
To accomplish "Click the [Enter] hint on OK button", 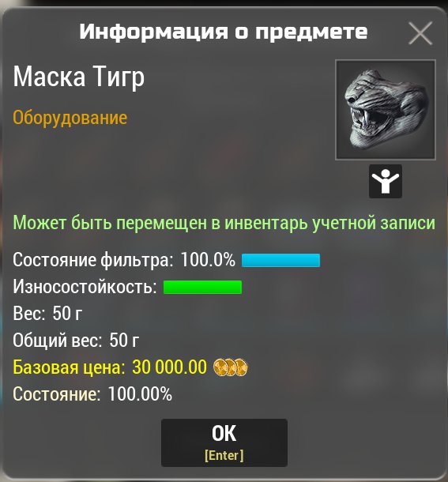I will (x=224, y=455).
